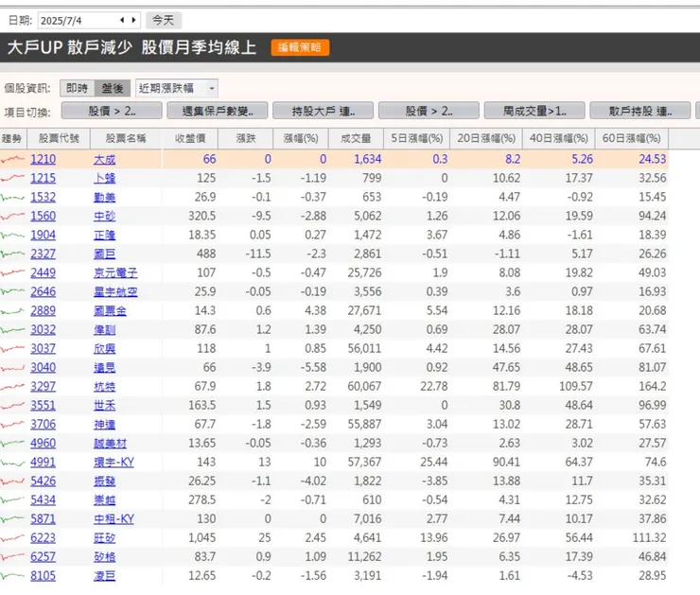Click trend sparkline icon for 2327

point(12,254)
